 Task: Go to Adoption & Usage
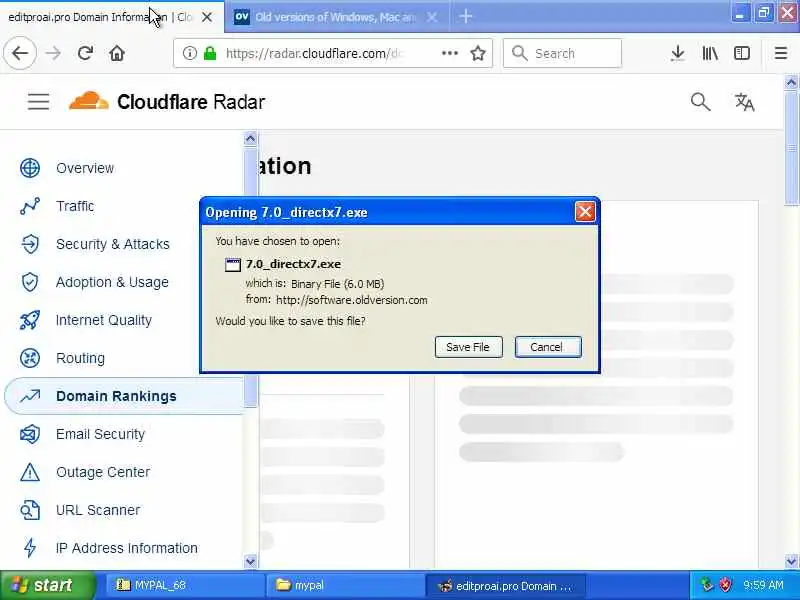[x=112, y=282]
